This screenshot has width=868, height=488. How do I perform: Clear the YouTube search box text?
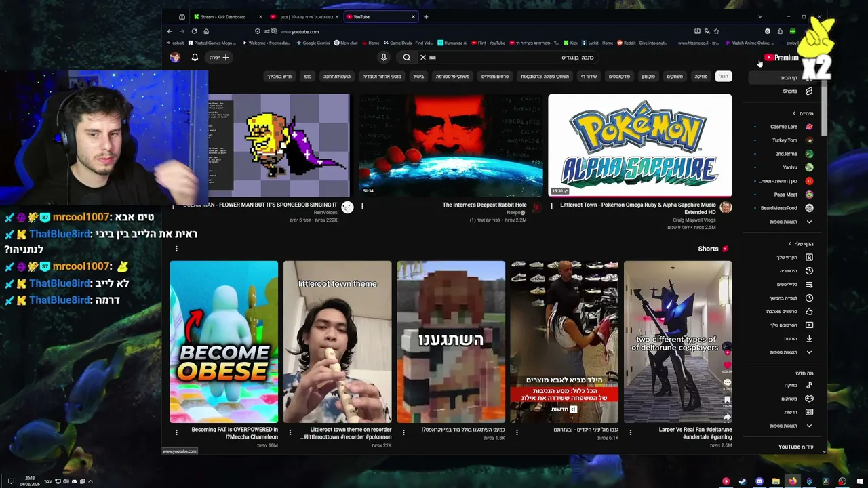tap(422, 58)
